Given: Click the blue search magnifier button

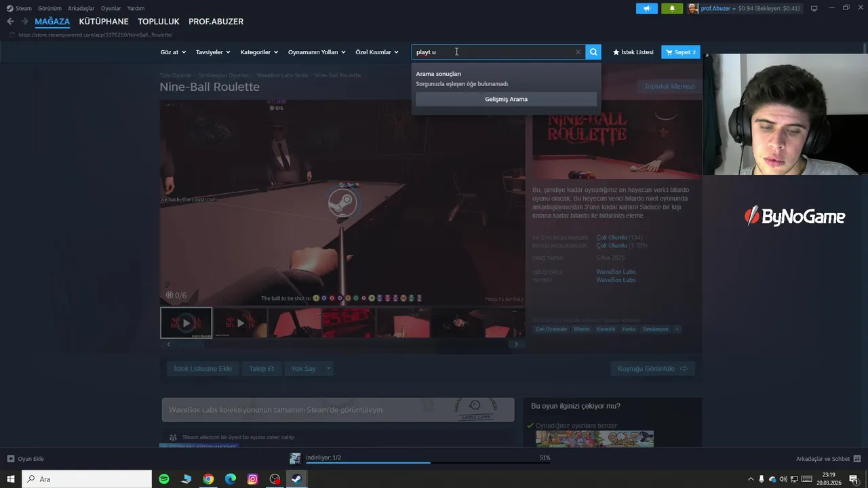Looking at the screenshot, I should (593, 52).
